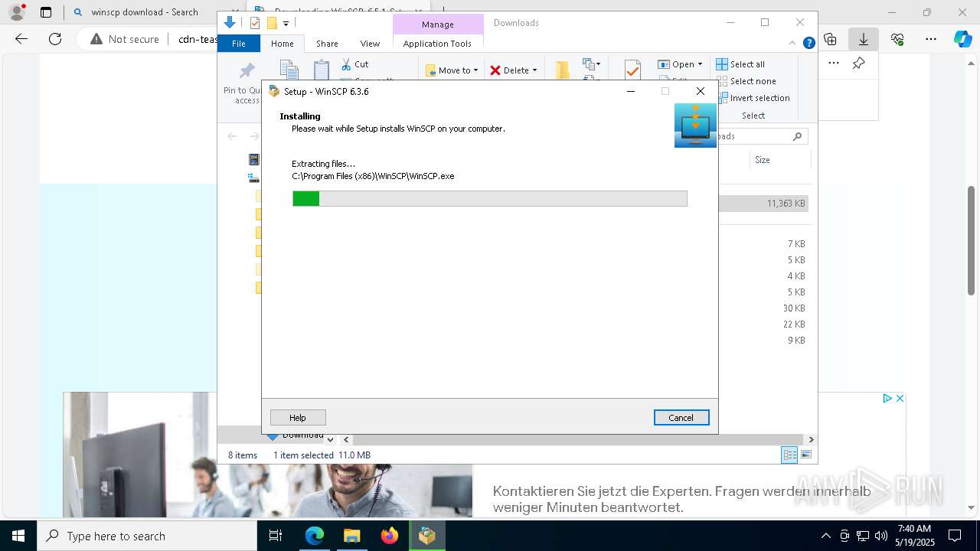The width and height of the screenshot is (980, 551).
Task: Select the 30 KB file entry
Action: (x=794, y=308)
